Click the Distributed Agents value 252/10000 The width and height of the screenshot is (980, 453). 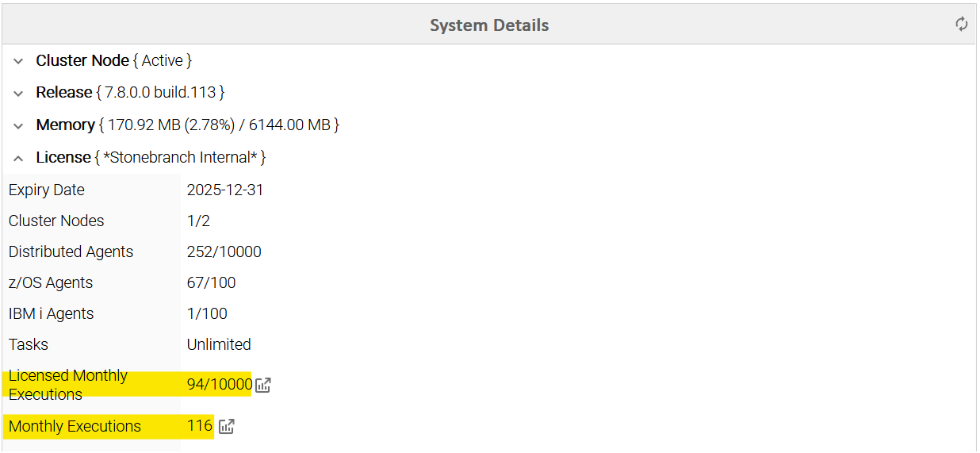[x=224, y=252]
